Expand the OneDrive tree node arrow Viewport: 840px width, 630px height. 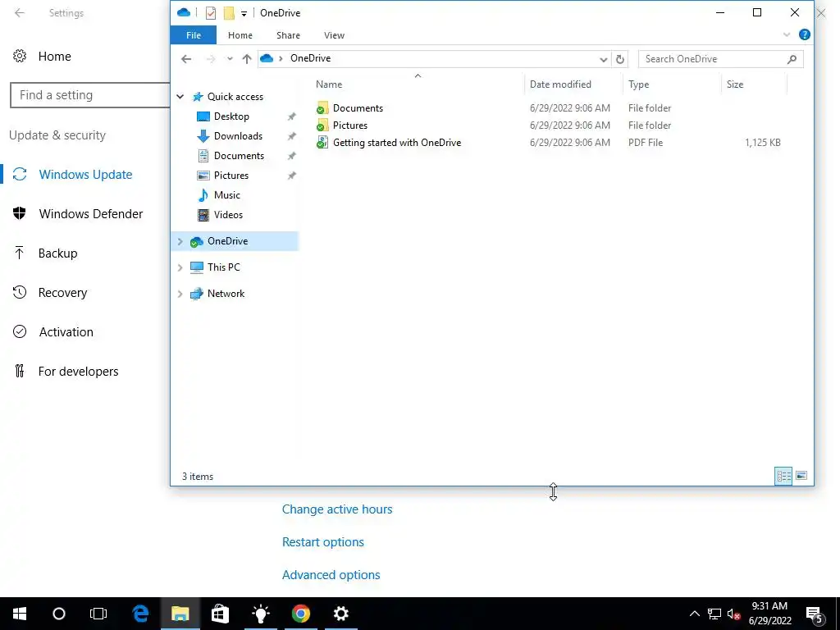tap(180, 242)
